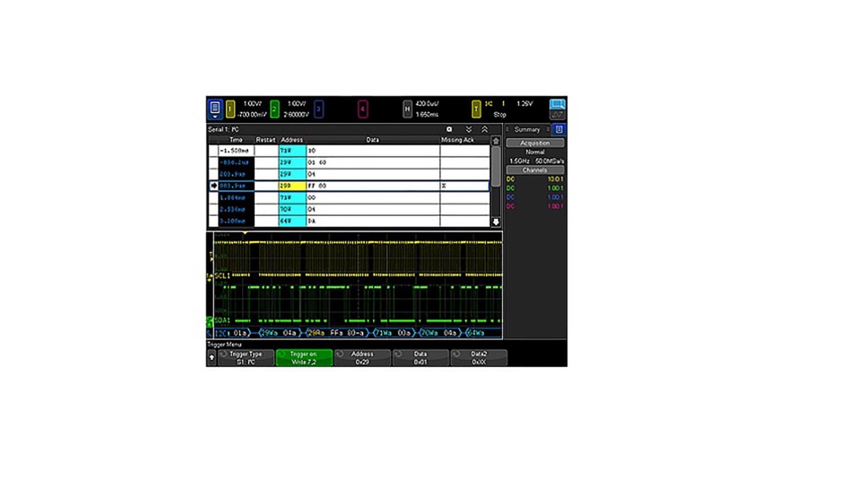Click the 29Wa 04a decode packet
The height and width of the screenshot is (488, 868).
(280, 333)
